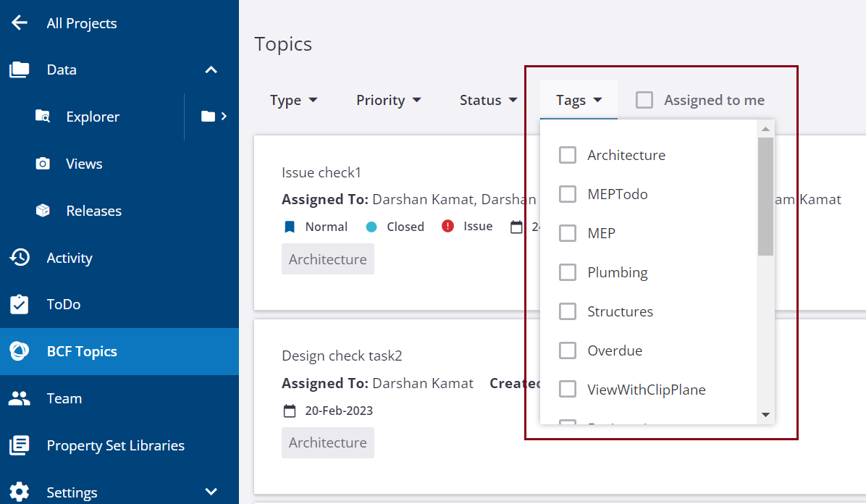Click the back arrow beside All Projects
The width and height of the screenshot is (866, 504).
coord(20,23)
